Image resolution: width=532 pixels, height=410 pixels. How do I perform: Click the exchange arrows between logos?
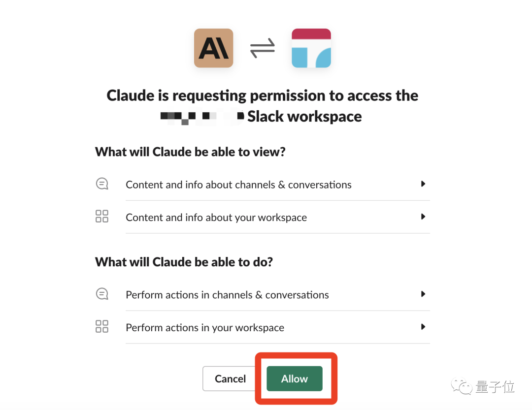(262, 49)
